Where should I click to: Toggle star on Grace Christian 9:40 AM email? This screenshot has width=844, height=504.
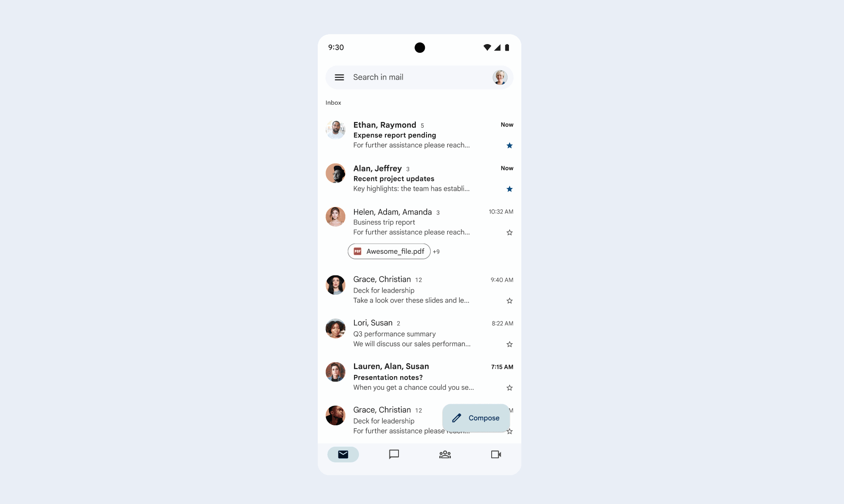coord(509,300)
